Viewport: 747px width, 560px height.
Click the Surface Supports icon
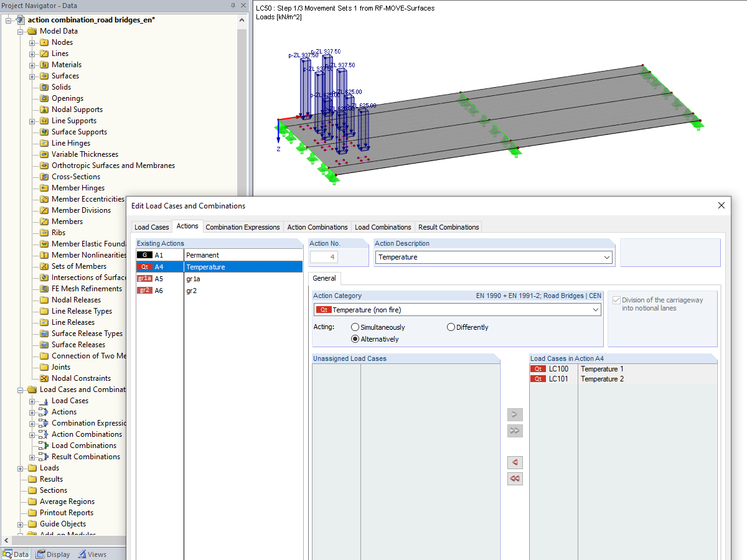pyautogui.click(x=44, y=132)
